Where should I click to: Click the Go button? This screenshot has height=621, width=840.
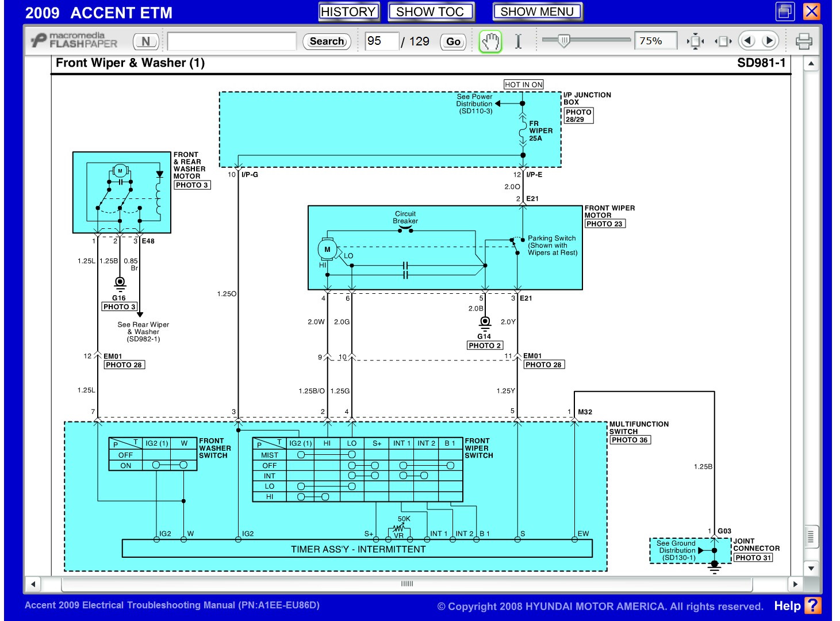click(453, 41)
